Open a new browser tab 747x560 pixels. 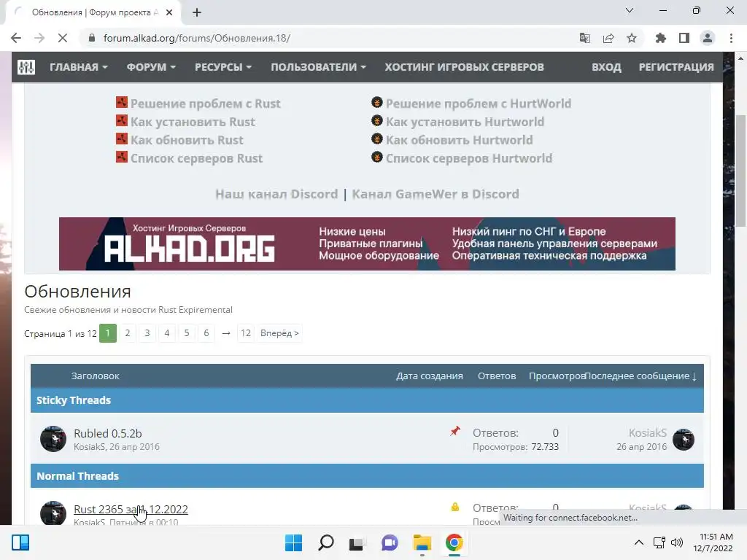[x=197, y=12]
